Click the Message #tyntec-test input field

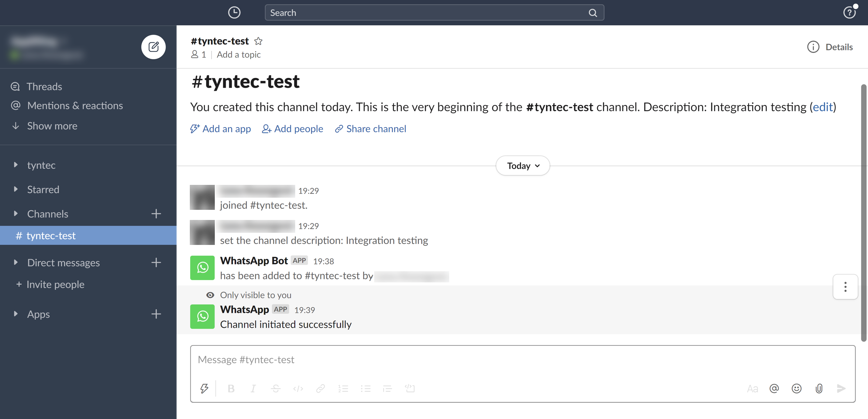click(522, 360)
